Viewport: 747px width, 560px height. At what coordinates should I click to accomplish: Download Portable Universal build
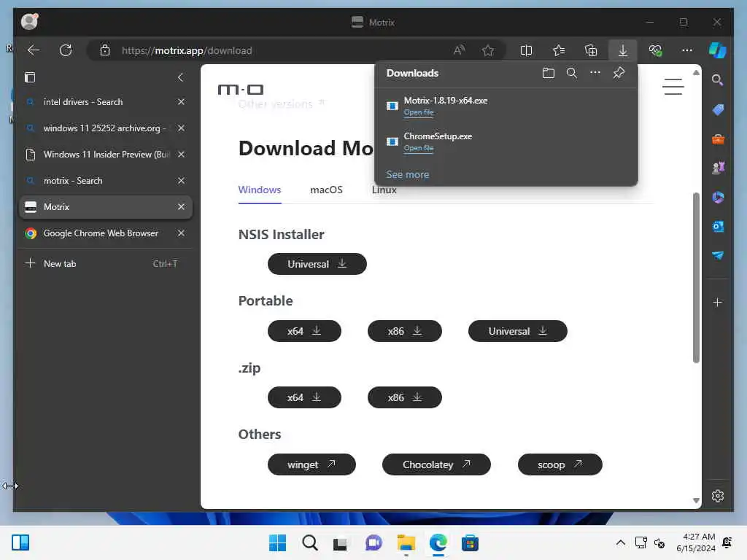518,331
